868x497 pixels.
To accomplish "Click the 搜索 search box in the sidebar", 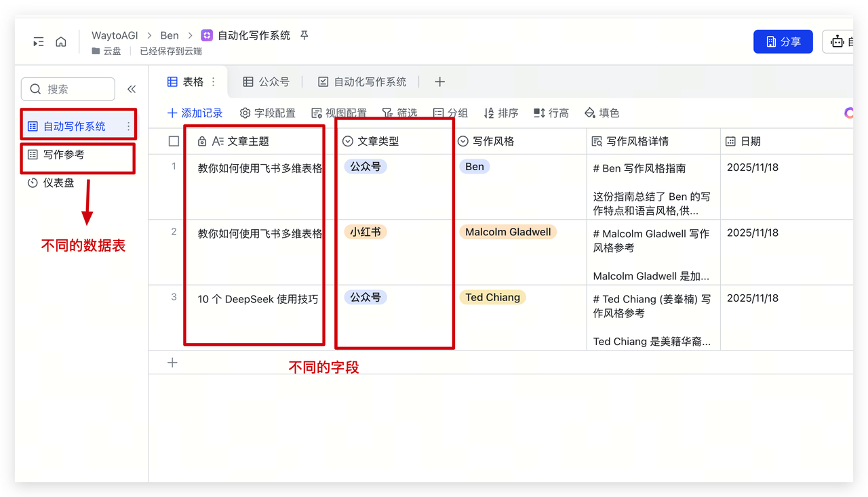I will (x=68, y=89).
